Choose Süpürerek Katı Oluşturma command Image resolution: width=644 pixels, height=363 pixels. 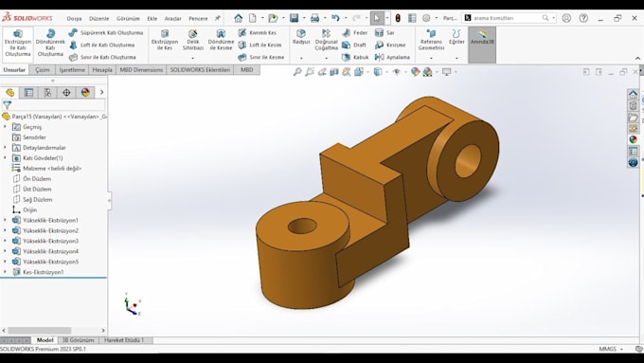(x=106, y=32)
